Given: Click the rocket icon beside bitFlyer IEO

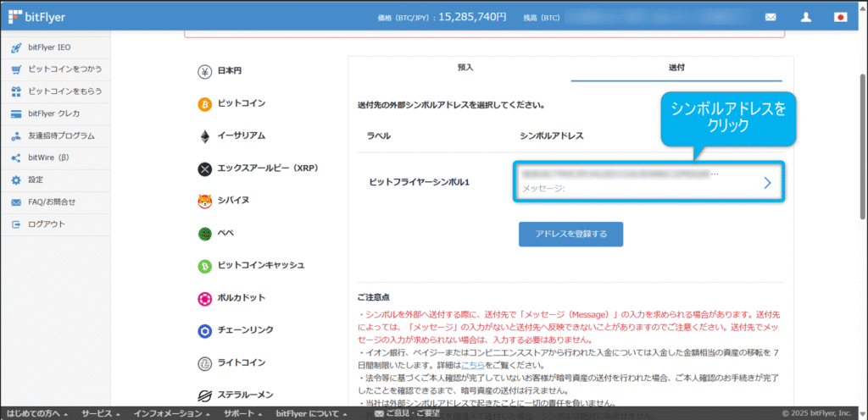Looking at the screenshot, I should point(16,47).
